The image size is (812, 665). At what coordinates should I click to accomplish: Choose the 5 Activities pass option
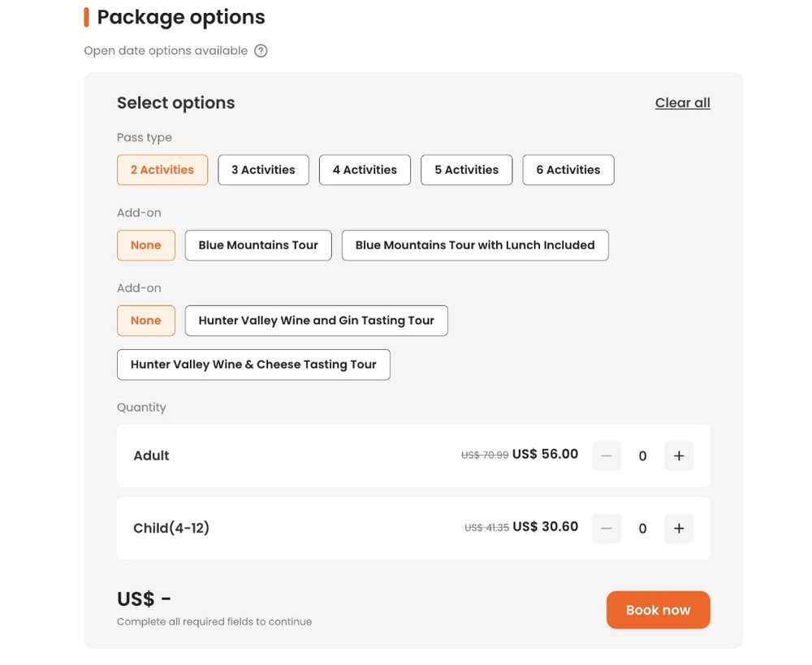466,170
